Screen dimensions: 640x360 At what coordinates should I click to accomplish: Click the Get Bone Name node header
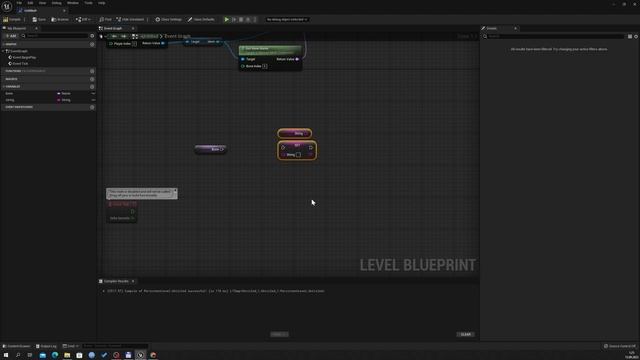coord(270,50)
